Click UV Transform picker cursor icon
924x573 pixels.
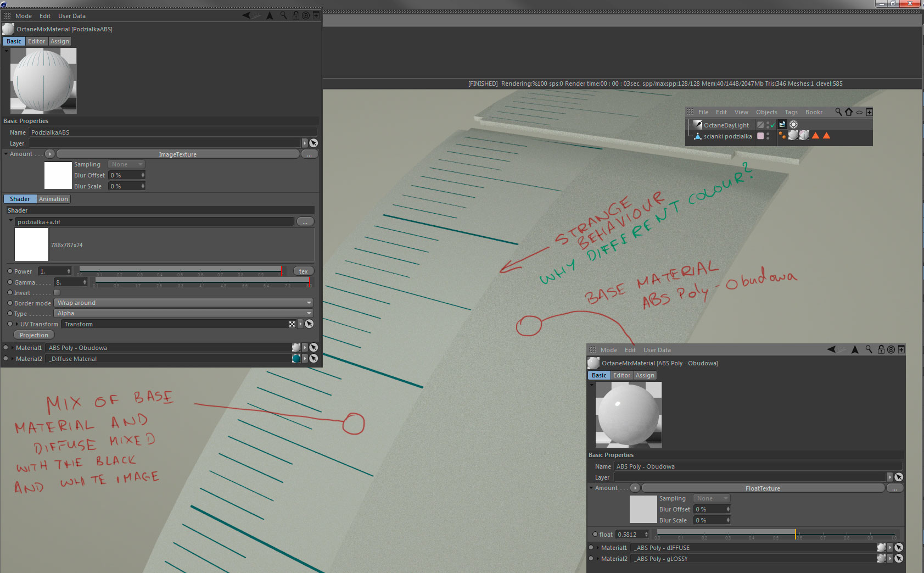pyautogui.click(x=310, y=324)
